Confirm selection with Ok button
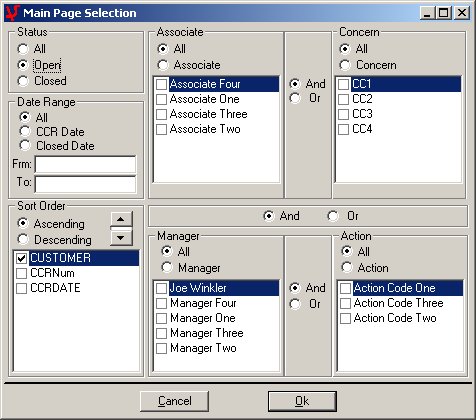The image size is (476, 420). (302, 401)
